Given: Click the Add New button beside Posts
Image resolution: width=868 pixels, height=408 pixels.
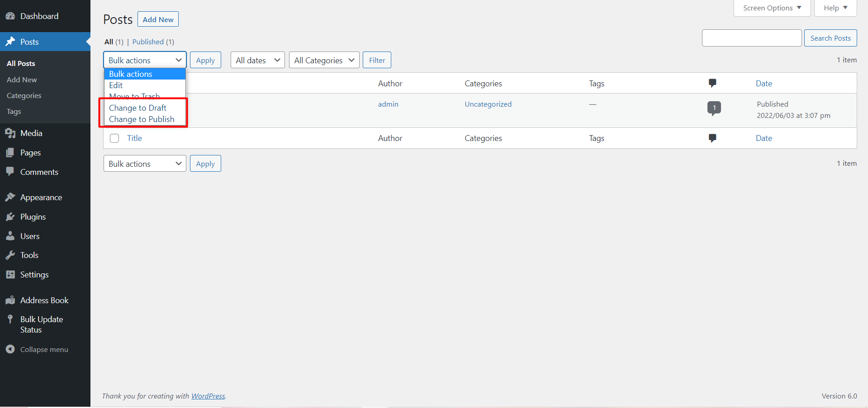Looking at the screenshot, I should coord(158,19).
